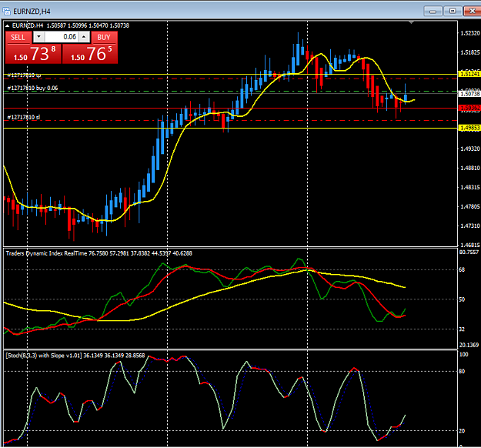481x448 pixels.
Task: Select the #12717810 tp order line label
Action: click(24, 75)
